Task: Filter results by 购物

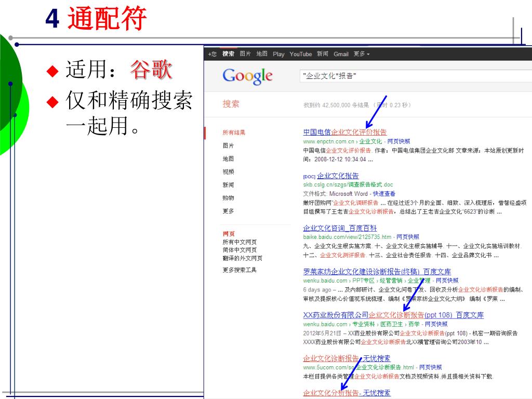Action: pos(229,198)
